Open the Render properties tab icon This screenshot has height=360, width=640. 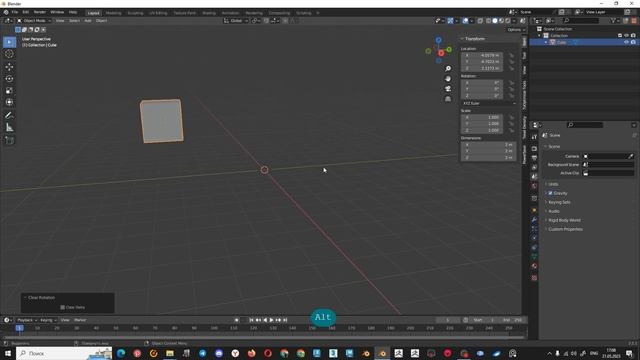coord(534,149)
